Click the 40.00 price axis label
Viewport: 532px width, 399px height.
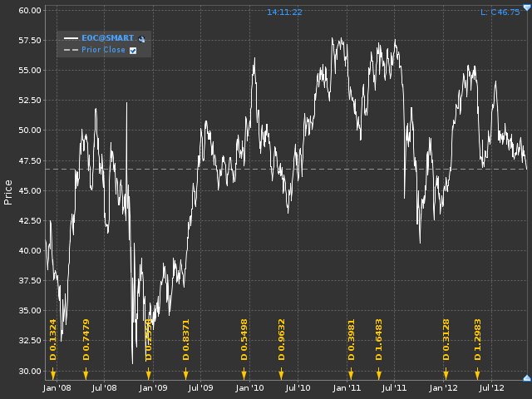[x=30, y=251]
